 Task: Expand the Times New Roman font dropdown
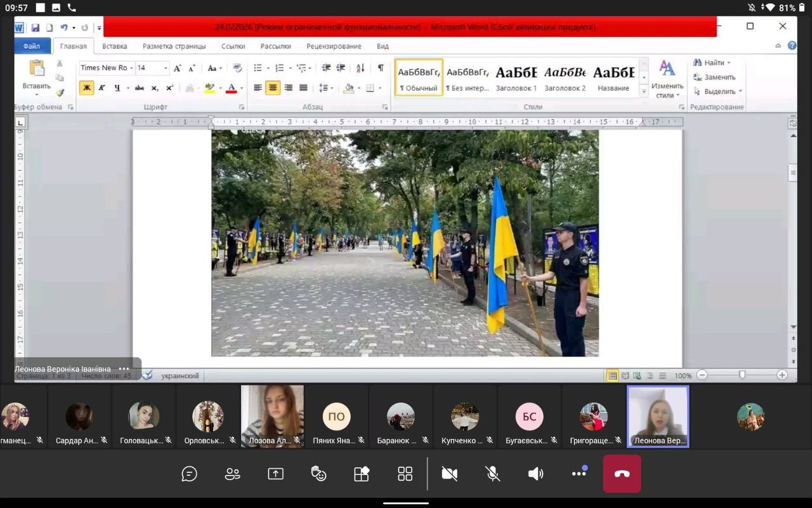131,68
